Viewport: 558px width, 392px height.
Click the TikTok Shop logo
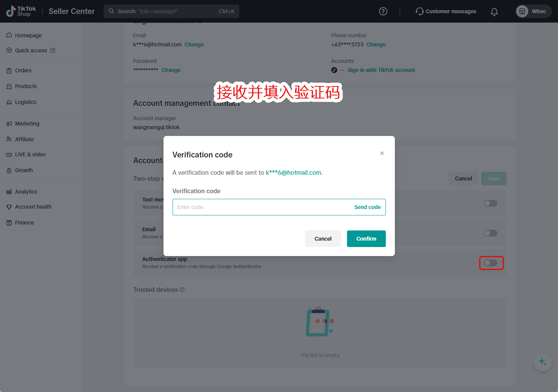tap(21, 11)
